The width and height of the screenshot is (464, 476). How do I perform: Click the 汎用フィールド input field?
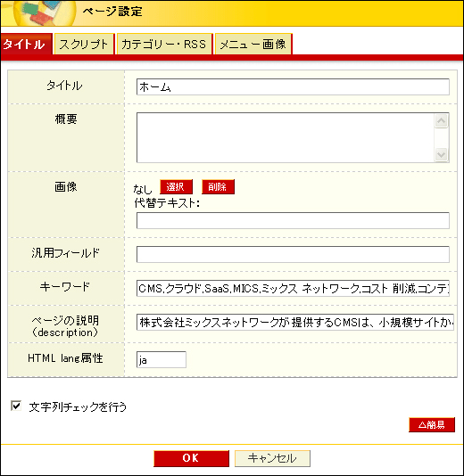293,254
